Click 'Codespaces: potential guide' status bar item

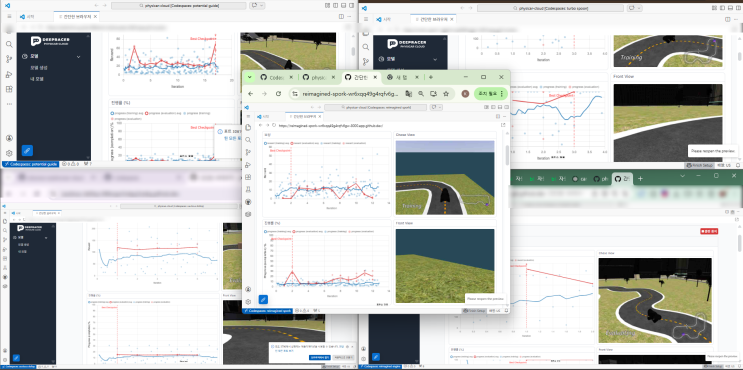30,164
